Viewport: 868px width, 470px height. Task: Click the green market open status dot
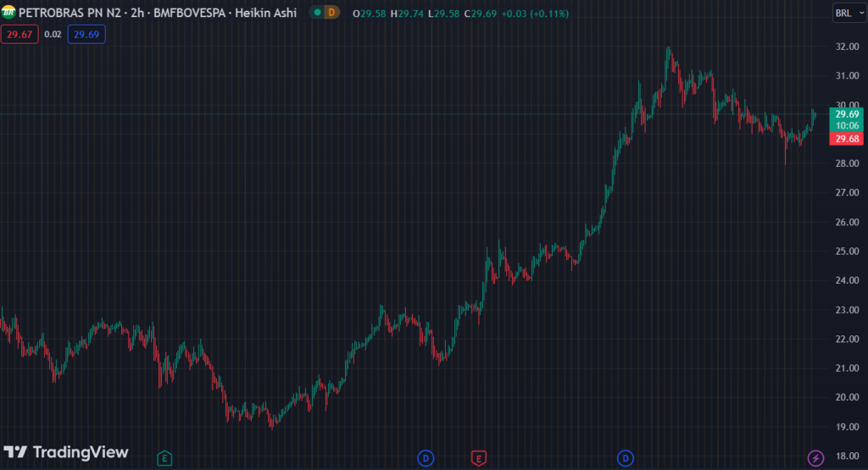pyautogui.click(x=317, y=12)
